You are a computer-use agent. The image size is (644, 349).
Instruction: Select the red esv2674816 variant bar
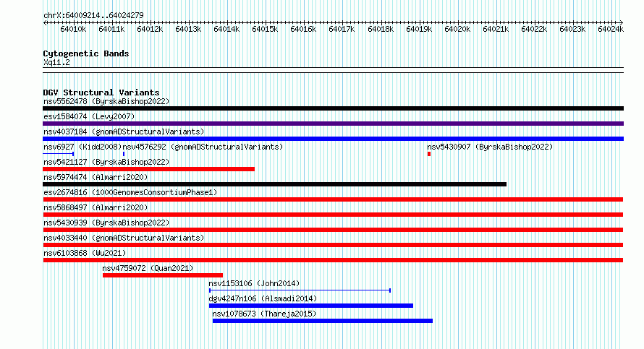click(333, 199)
